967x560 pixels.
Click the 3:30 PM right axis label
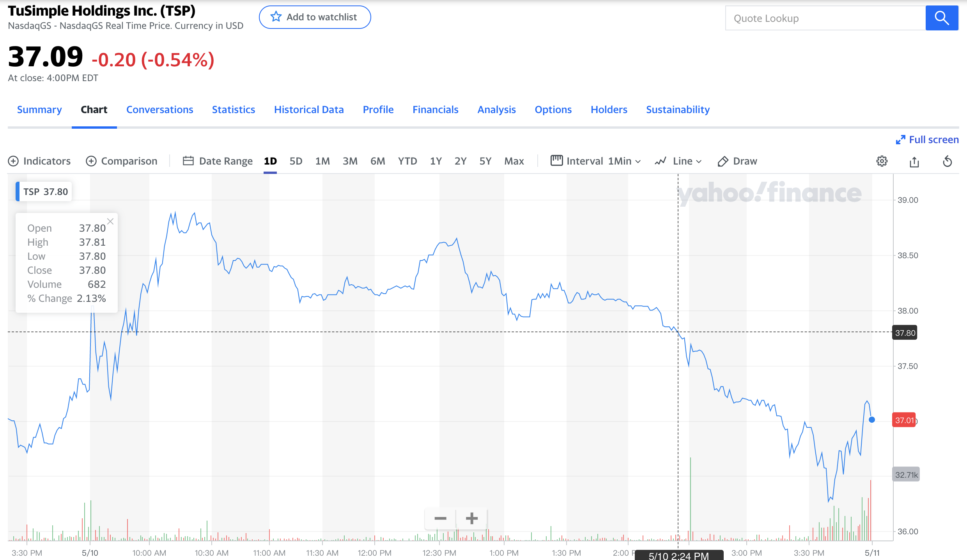click(809, 553)
